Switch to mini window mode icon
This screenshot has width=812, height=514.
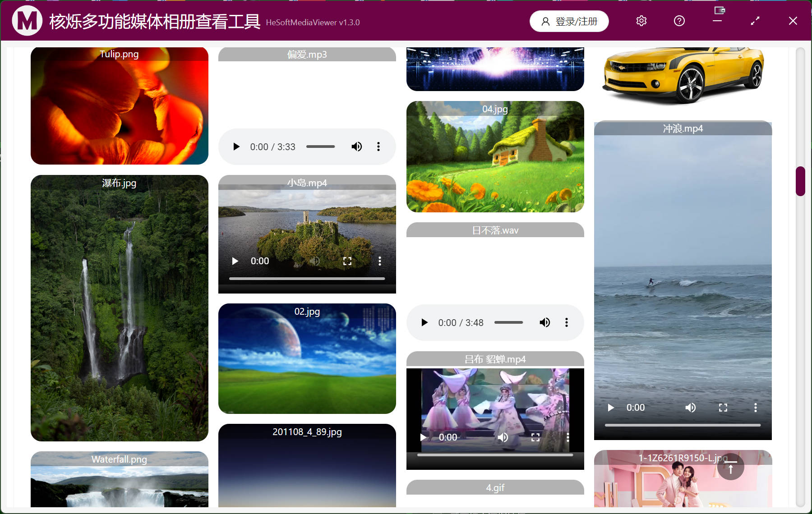pyautogui.click(x=719, y=10)
